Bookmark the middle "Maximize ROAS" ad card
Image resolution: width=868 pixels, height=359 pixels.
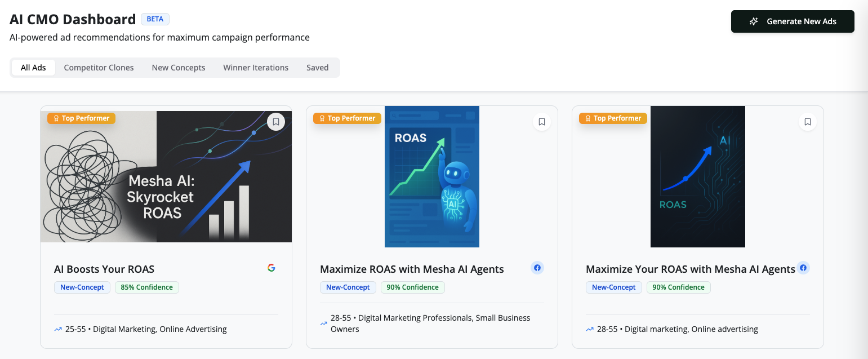542,122
